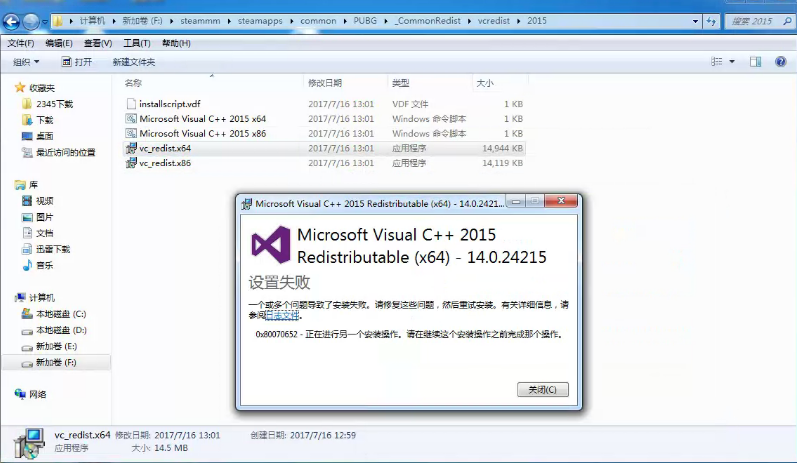Select '_CommonRedist' in the address path
Image resolution: width=801 pixels, height=463 pixels.
(x=427, y=21)
